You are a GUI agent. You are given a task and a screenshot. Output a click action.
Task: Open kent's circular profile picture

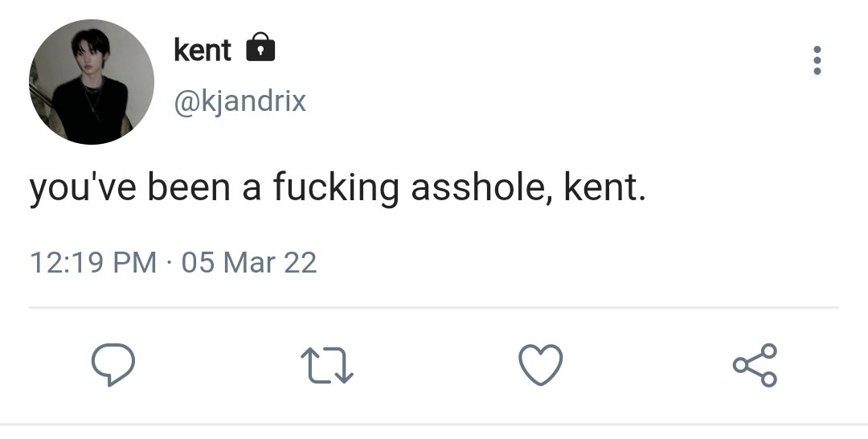(x=92, y=82)
